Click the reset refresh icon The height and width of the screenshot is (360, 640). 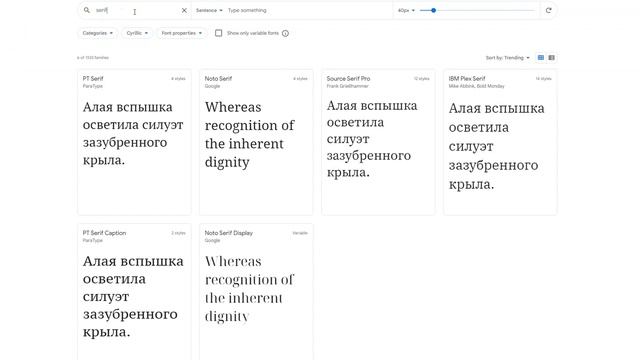click(x=548, y=10)
